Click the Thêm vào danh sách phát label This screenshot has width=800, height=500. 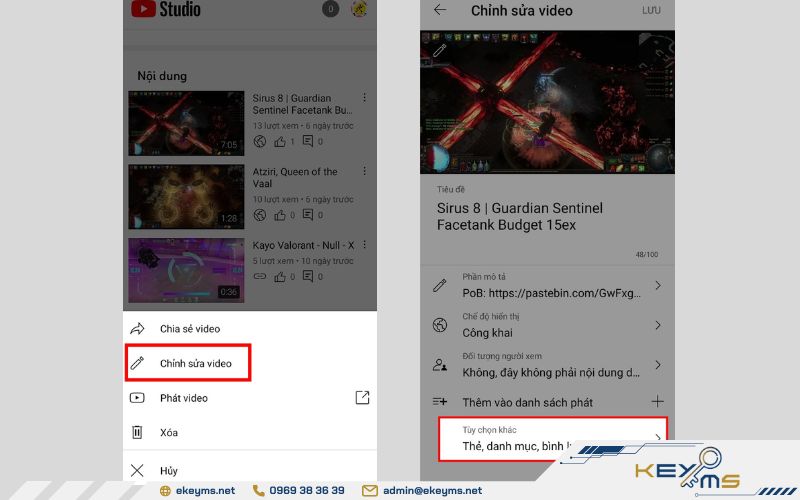pos(528,403)
